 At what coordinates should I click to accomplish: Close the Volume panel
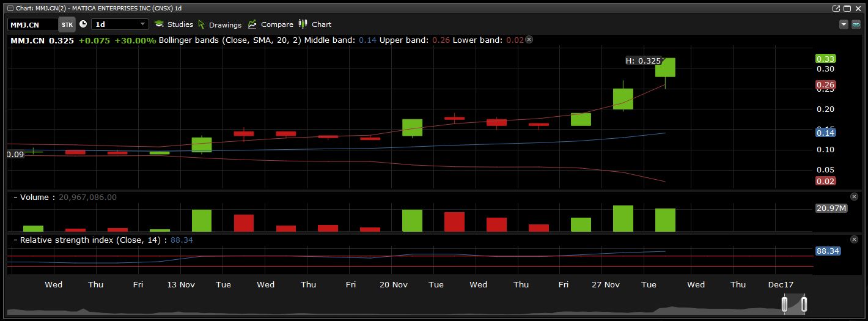(854, 197)
